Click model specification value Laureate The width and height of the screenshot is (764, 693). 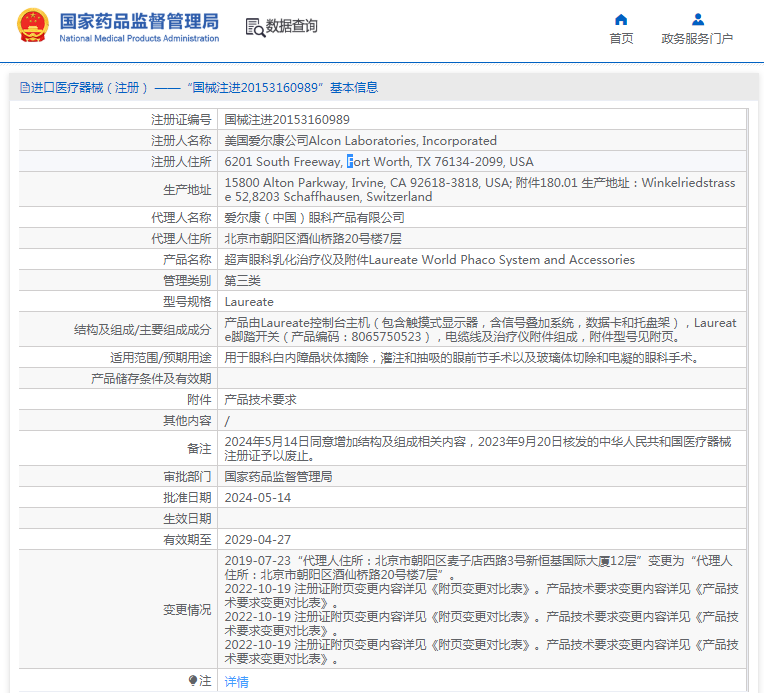249,302
